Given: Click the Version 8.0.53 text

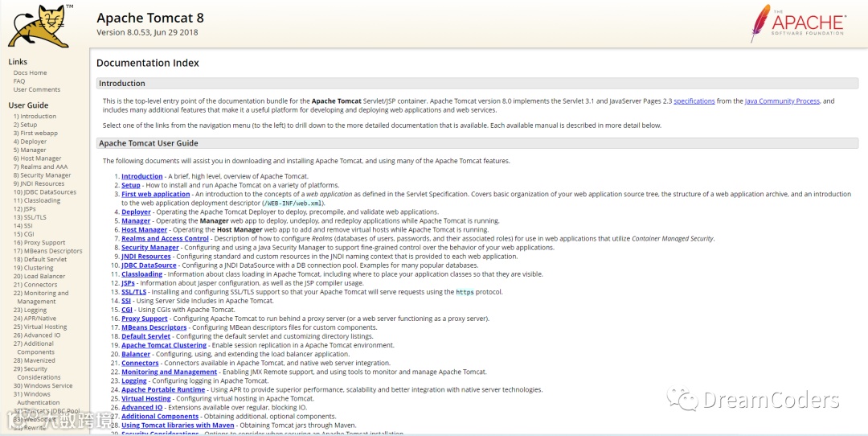Looking at the screenshot, I should 147,32.
